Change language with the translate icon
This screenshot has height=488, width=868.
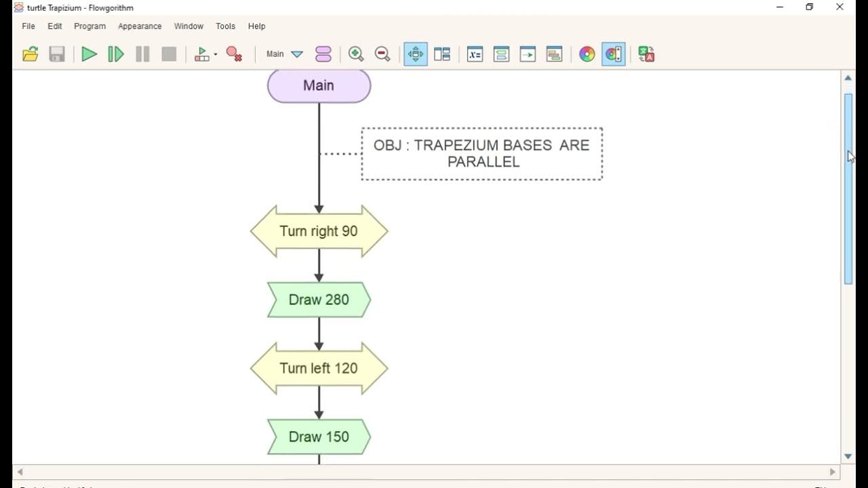[646, 54]
